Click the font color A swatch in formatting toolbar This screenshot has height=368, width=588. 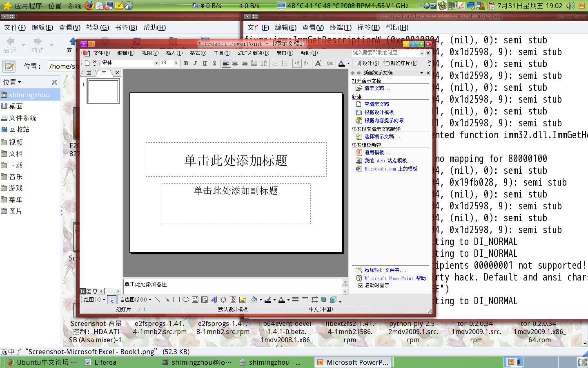click(x=342, y=63)
